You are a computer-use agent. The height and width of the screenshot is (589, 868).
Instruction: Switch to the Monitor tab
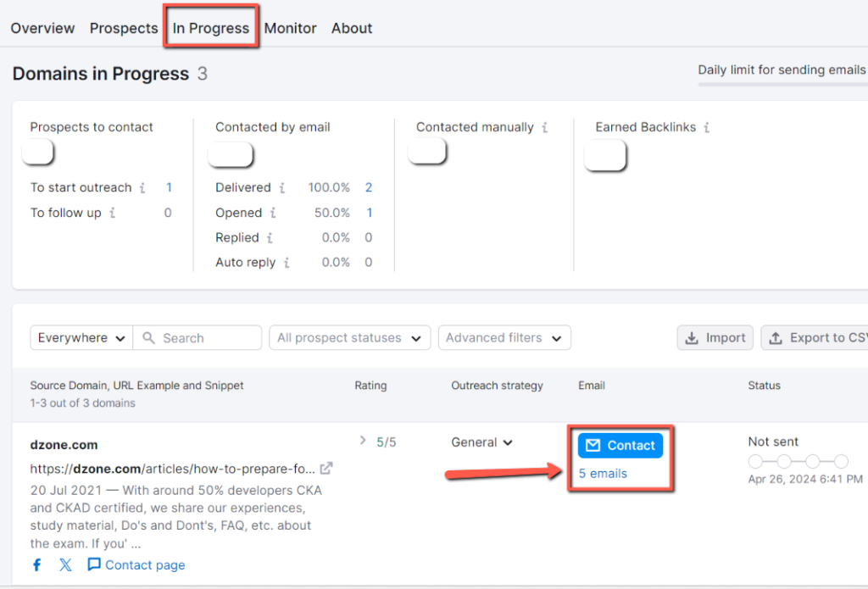[290, 28]
